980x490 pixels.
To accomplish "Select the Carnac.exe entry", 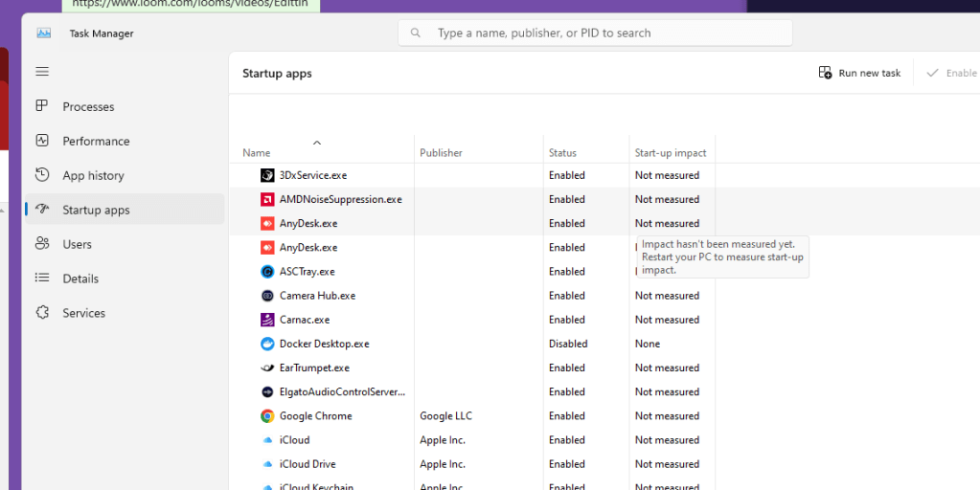I will 305,320.
